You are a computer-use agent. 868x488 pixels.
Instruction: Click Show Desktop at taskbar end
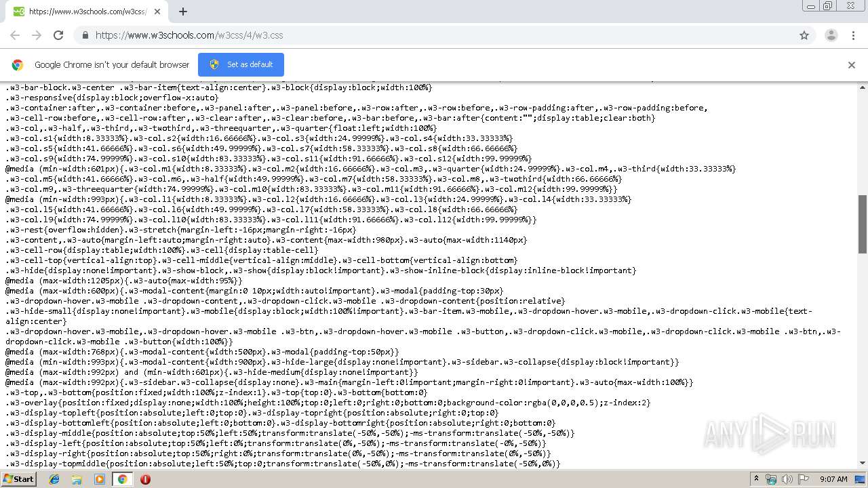(861, 479)
